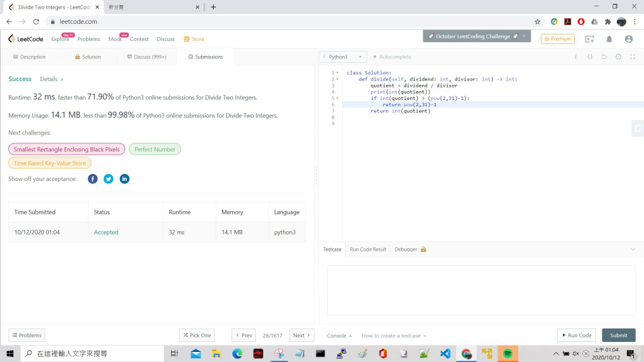The image size is (644, 362).
Task: Open Perfect Number challenge
Action: 155,150
